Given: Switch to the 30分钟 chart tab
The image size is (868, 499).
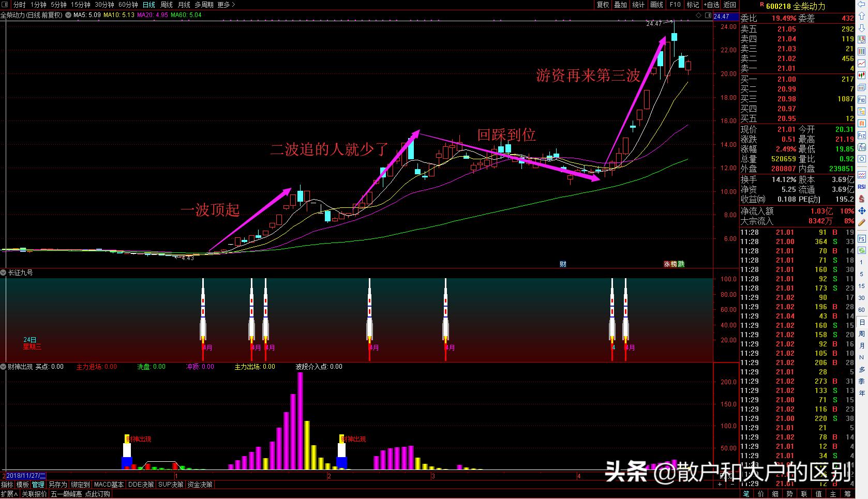Looking at the screenshot, I should tap(104, 5).
